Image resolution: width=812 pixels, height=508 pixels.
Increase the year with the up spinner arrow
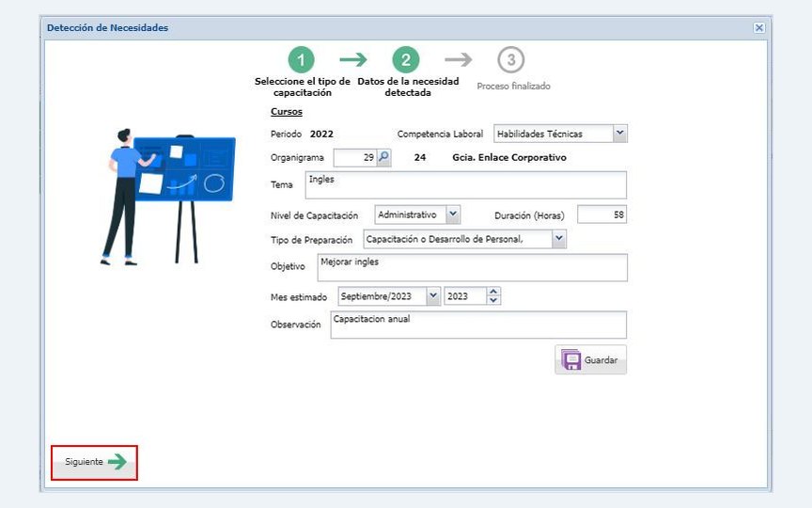[x=493, y=292]
